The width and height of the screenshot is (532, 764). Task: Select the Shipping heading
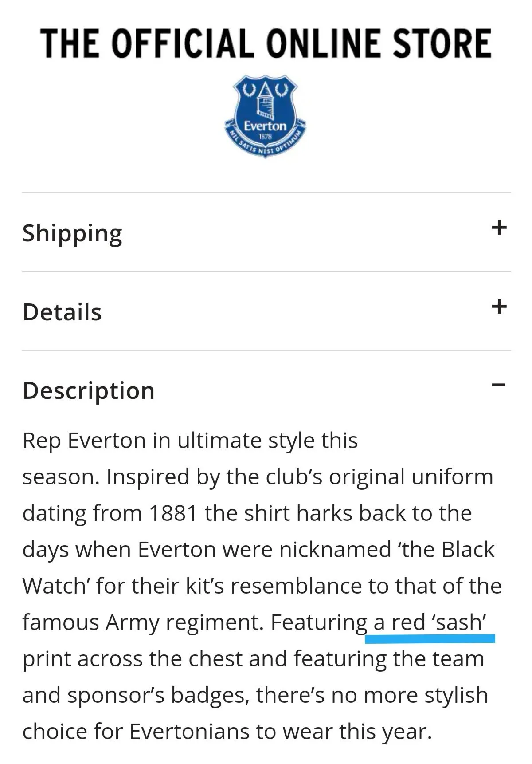point(72,233)
